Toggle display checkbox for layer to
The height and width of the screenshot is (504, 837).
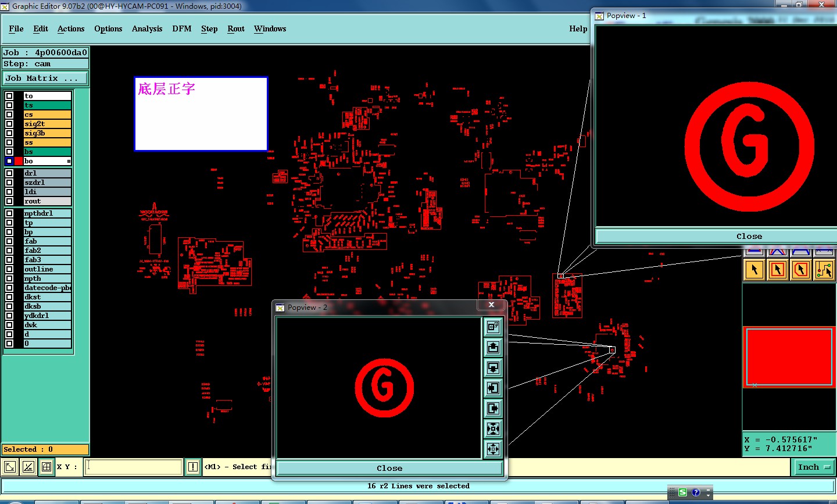click(9, 96)
